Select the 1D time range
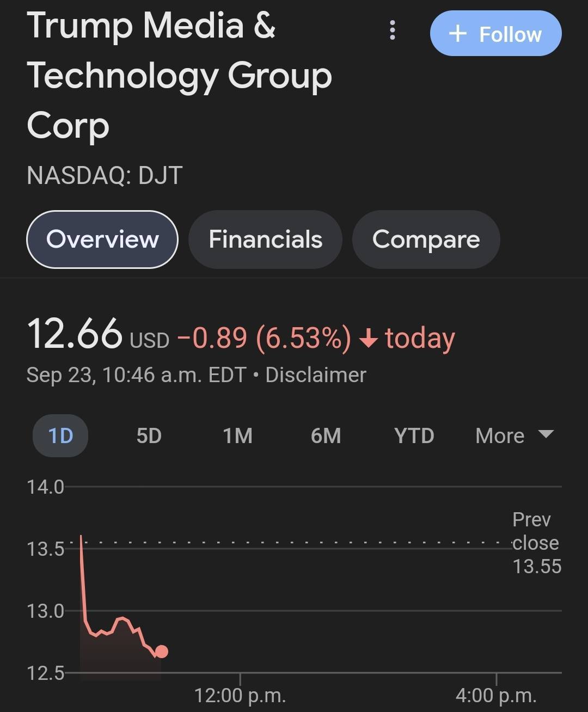This screenshot has width=588, height=712. coord(60,435)
